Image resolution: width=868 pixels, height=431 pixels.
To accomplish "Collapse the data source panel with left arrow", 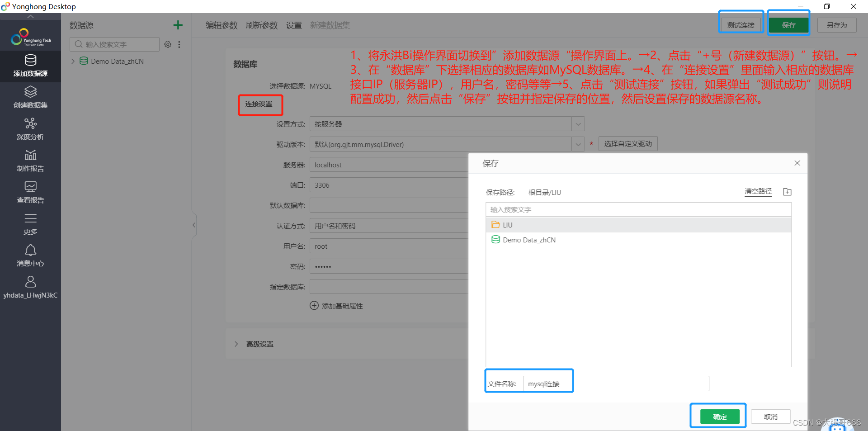I will [x=194, y=225].
